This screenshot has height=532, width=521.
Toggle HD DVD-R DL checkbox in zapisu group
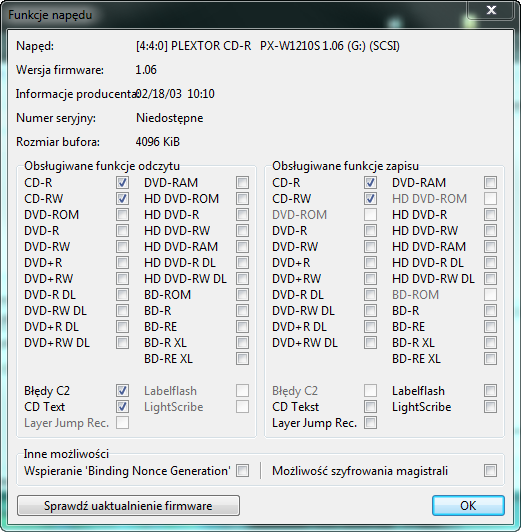pos(490,263)
